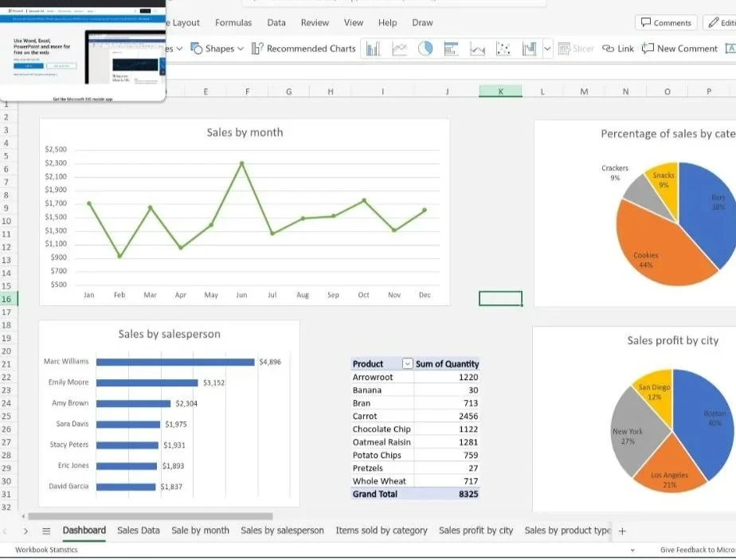Click status bar dropdown chevron near feedback

pos(632,550)
